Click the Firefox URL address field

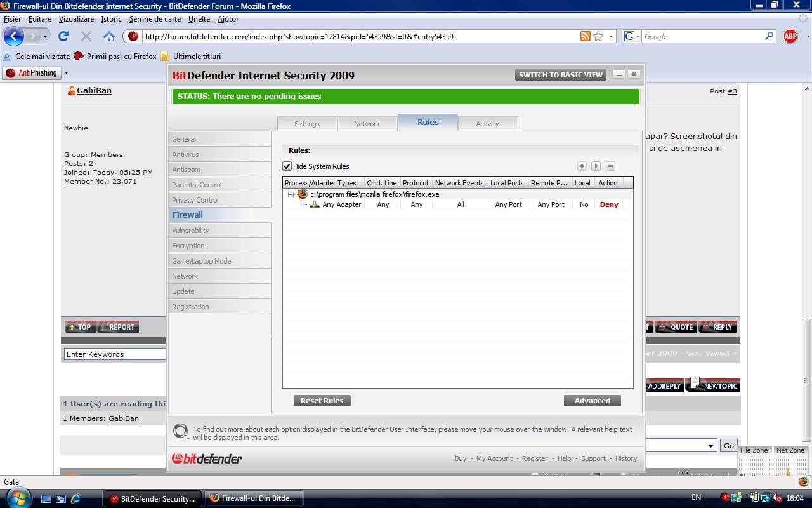point(360,36)
